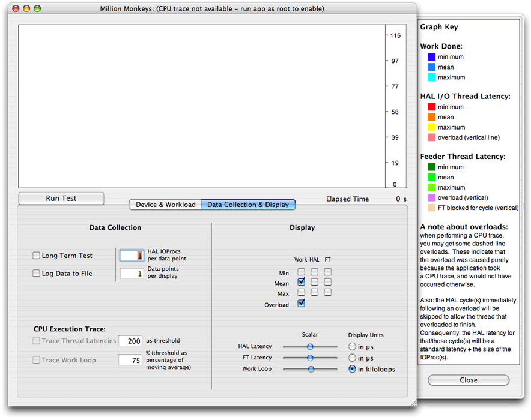Image resolution: width=531 pixels, height=420 pixels.
Task: Click the HAL Latency scalar slider handle
Action: [311, 346]
